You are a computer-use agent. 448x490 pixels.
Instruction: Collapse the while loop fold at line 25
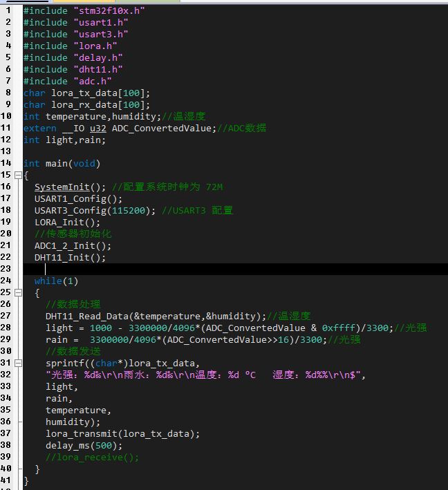(19, 293)
